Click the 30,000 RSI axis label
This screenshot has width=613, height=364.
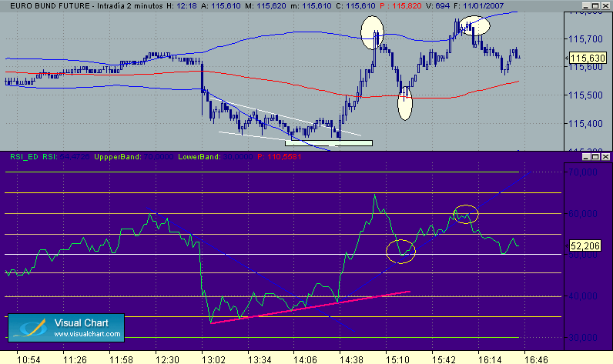pyautogui.click(x=583, y=337)
